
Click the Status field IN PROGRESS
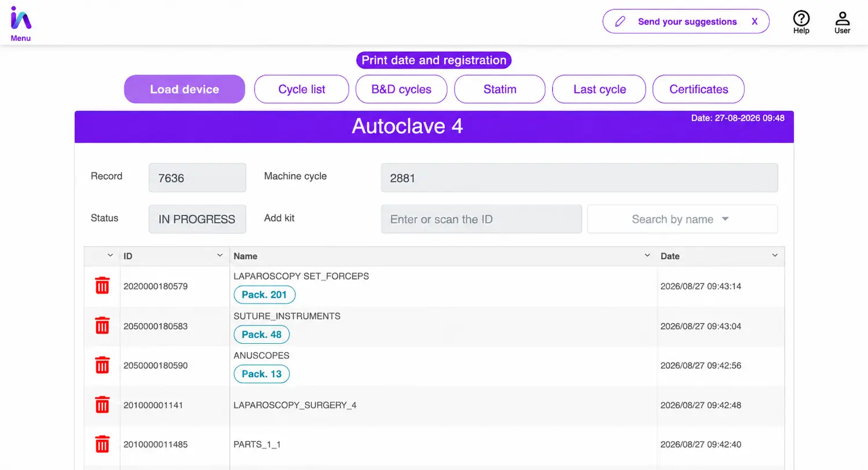pyautogui.click(x=197, y=219)
